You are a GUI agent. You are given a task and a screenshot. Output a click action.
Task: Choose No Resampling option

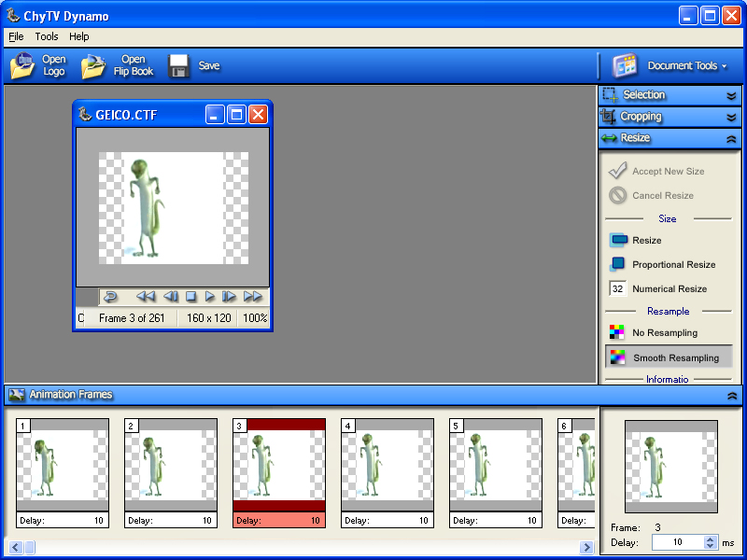coord(669,332)
